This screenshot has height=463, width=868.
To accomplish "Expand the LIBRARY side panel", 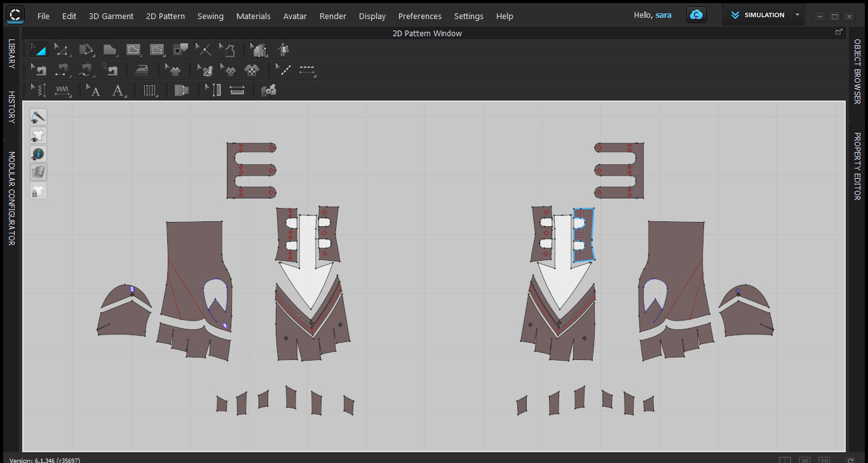I will pyautogui.click(x=11, y=53).
